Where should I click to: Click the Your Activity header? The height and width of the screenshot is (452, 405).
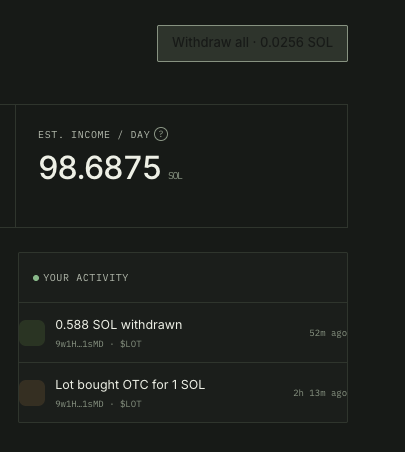(x=86, y=278)
